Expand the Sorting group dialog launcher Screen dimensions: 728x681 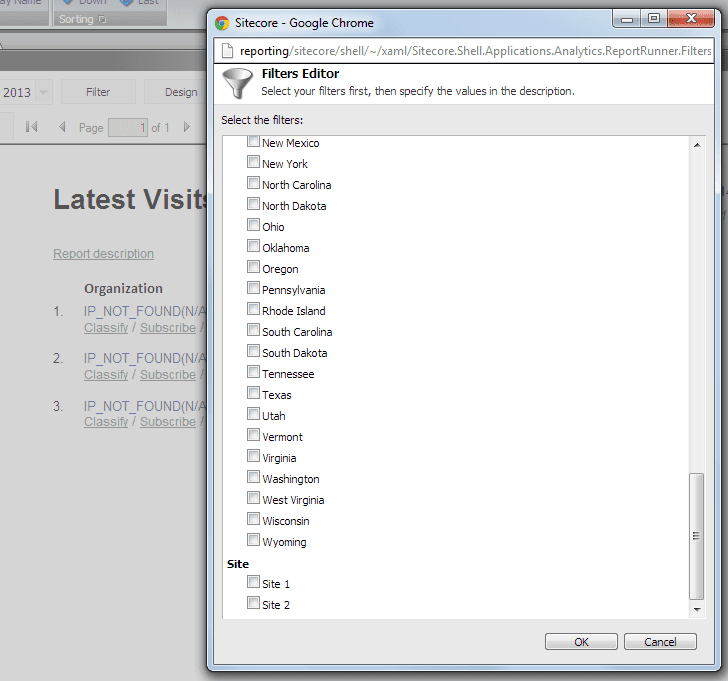(x=101, y=19)
